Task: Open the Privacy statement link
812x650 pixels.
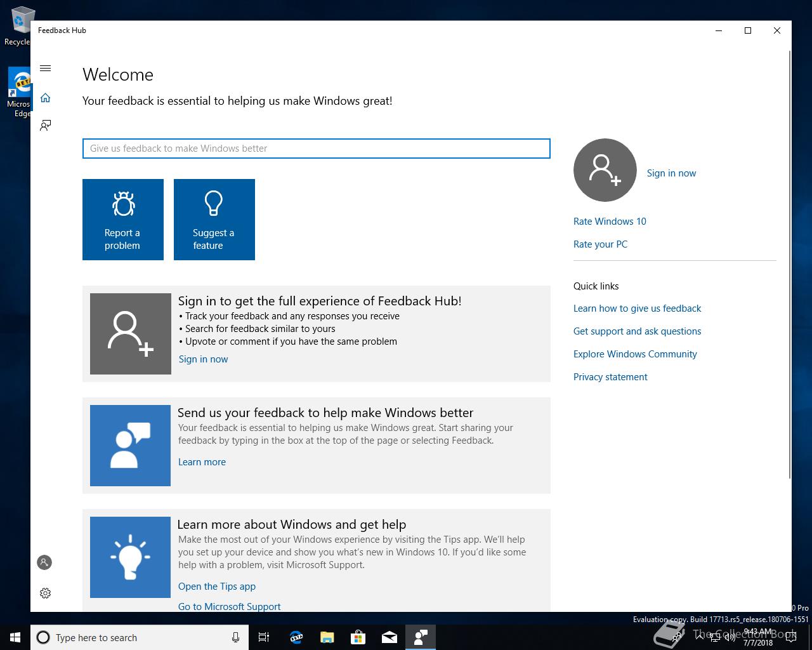Action: tap(610, 377)
